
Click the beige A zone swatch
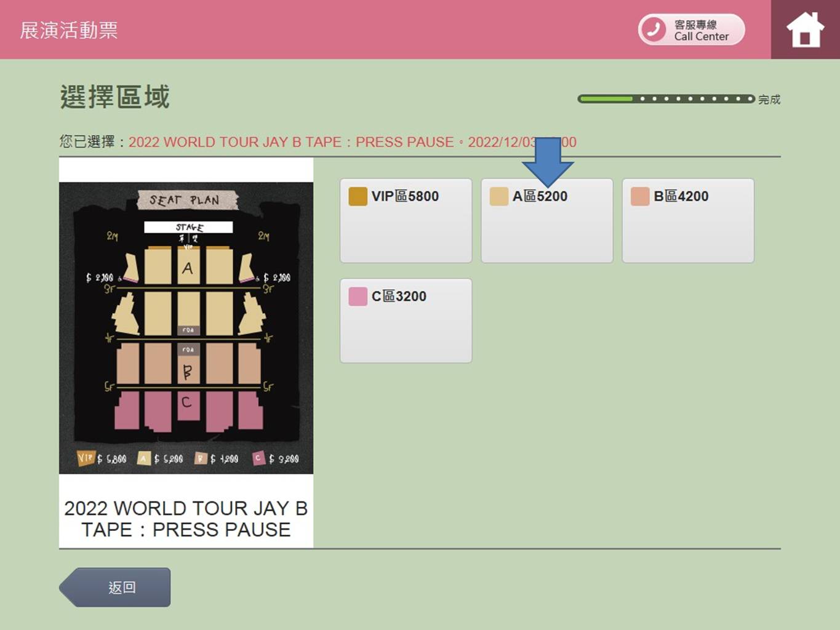click(498, 196)
